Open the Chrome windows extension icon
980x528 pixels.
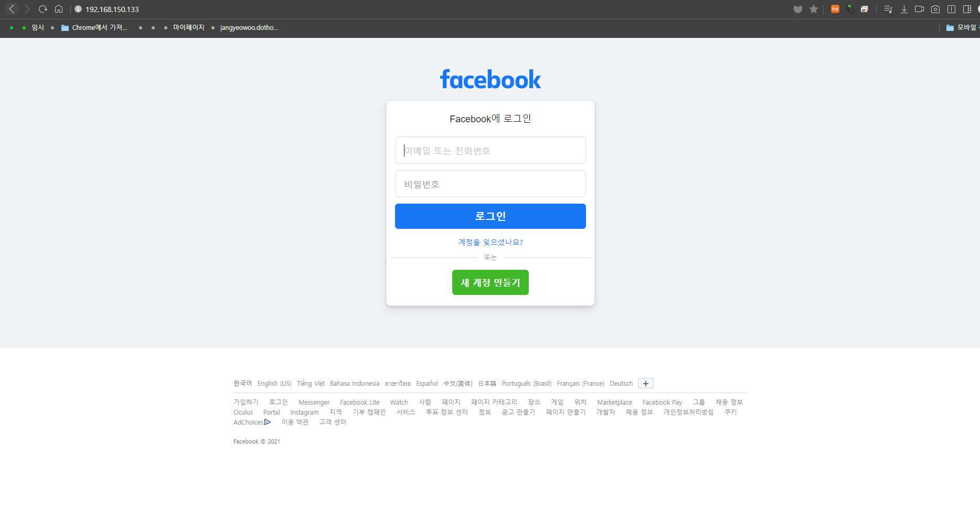click(865, 9)
